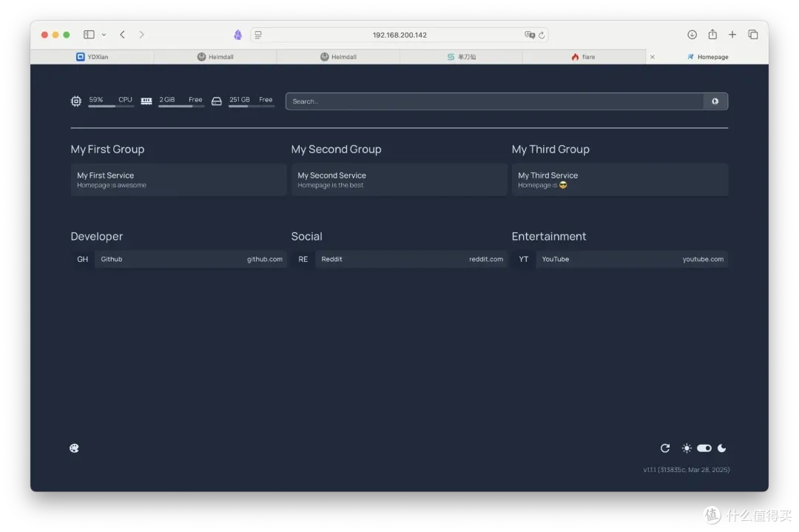Viewport: 799px width, 532px height.
Task: Show the tab overview icon
Action: pos(753,34)
